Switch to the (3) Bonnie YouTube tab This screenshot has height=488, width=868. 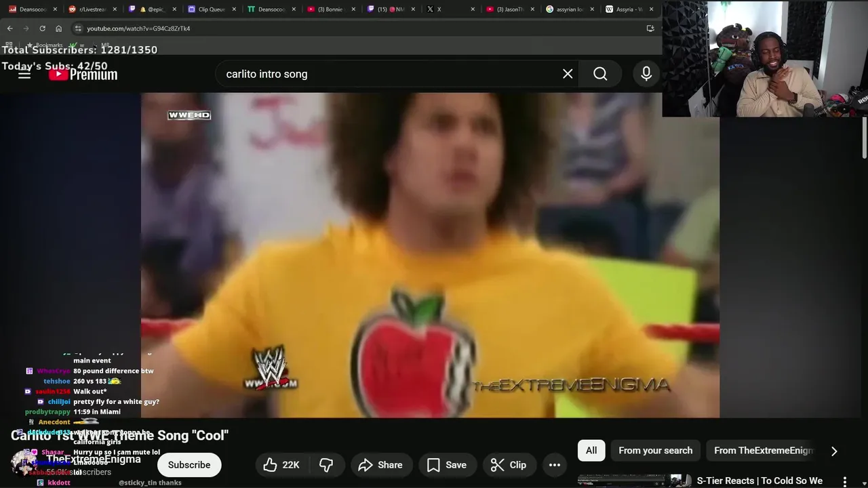332,9
